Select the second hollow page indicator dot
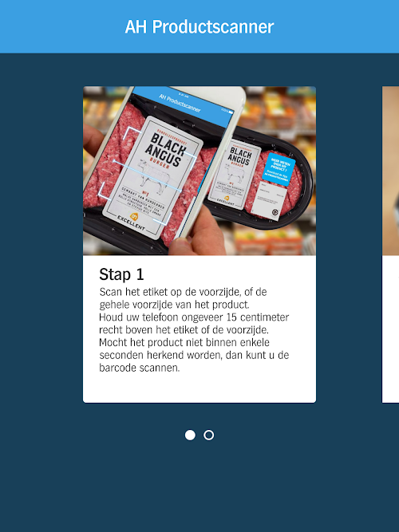The image size is (399, 532). (x=208, y=435)
